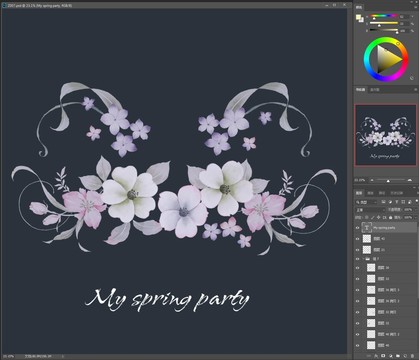Filter layers by smart objects icon

point(410,202)
